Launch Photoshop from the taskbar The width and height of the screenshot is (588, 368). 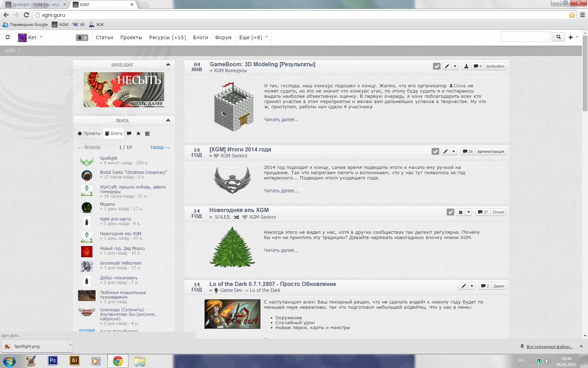pos(53,361)
